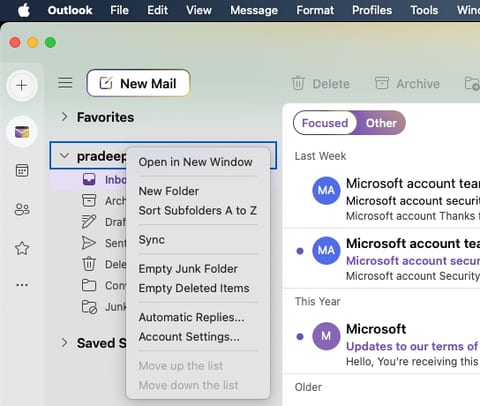Toggle the folder pane hamburger icon

click(65, 82)
